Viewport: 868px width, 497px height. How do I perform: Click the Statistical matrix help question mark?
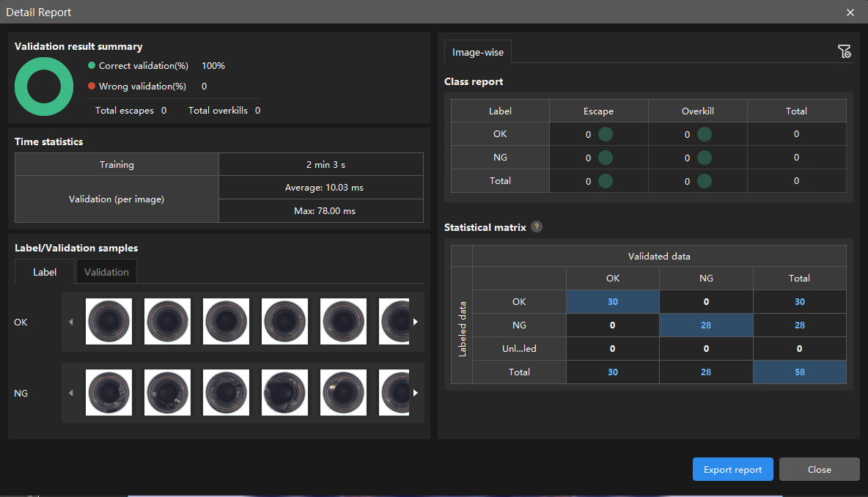click(x=537, y=227)
